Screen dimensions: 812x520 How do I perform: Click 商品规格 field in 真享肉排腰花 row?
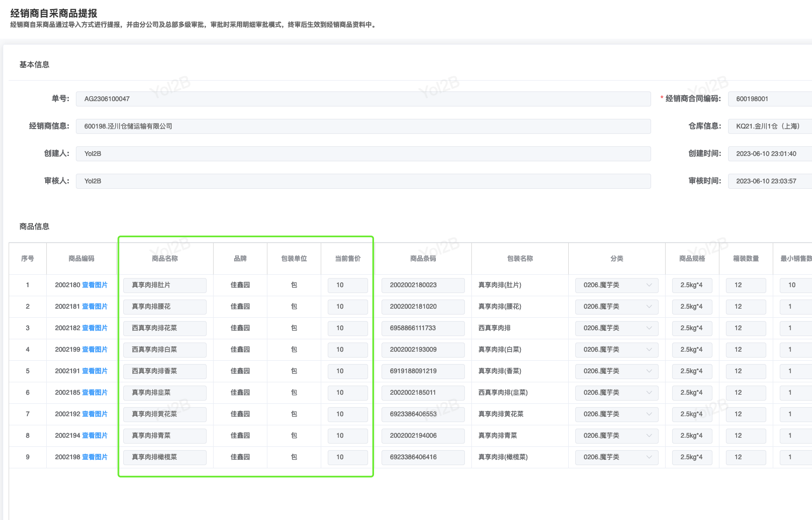coord(692,307)
